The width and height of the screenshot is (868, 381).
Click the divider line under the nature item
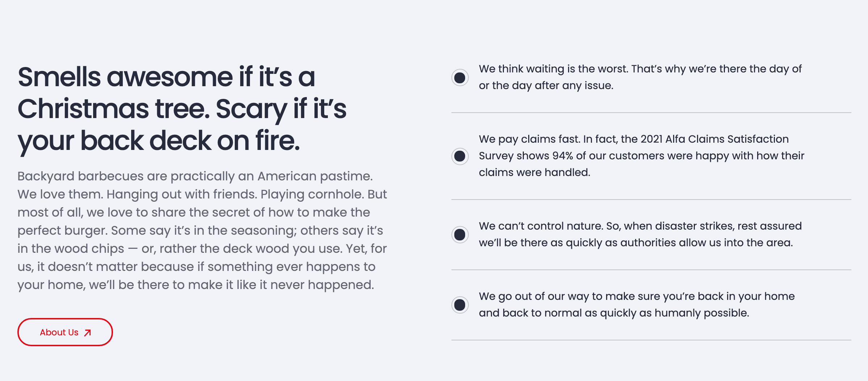coord(651,270)
